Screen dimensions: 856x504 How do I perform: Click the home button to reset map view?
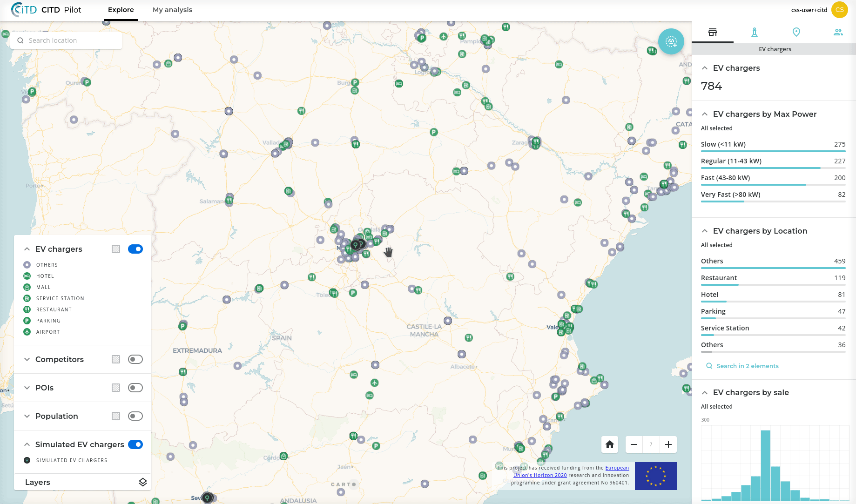[609, 444]
